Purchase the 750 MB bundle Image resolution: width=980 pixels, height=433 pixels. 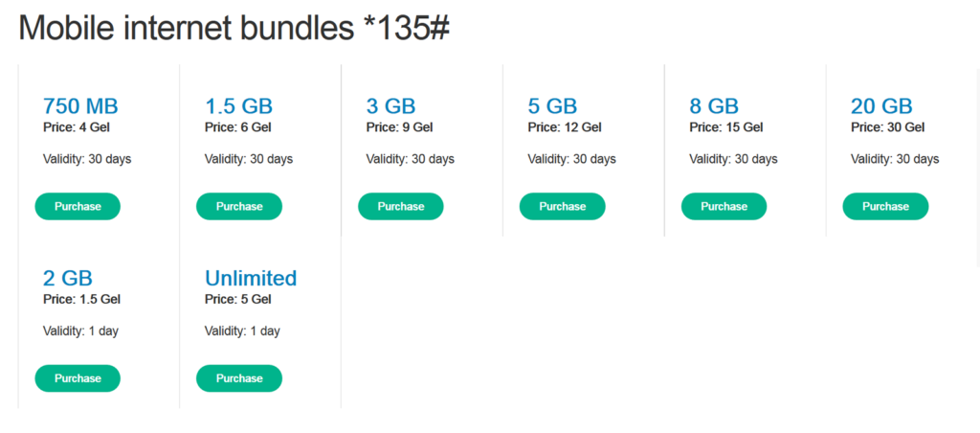pyautogui.click(x=78, y=207)
